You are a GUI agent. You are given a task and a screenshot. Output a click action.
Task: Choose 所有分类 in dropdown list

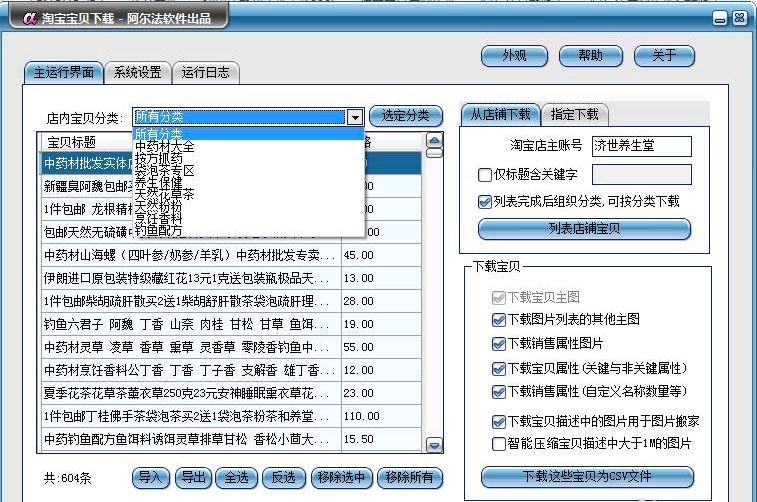tap(248, 133)
